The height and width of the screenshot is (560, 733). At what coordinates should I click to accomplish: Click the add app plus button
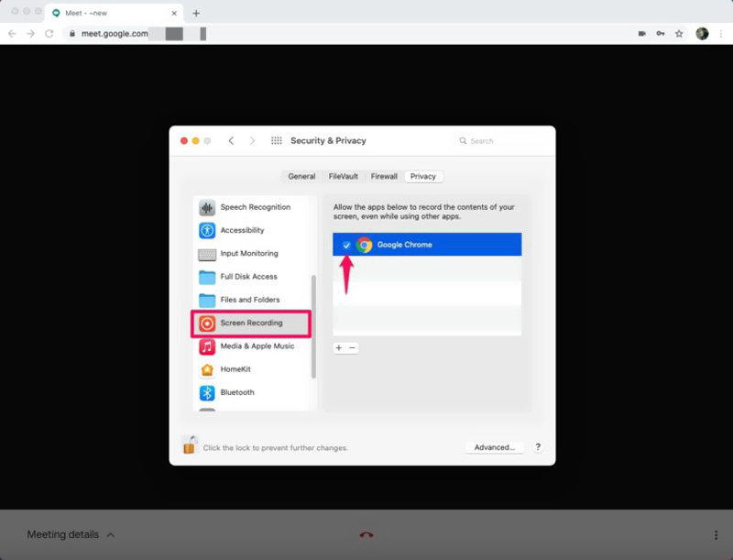tap(339, 348)
